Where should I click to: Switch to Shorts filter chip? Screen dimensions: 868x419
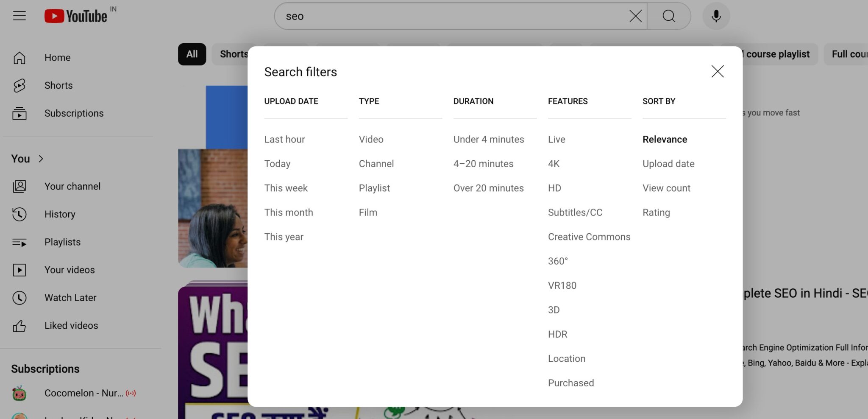[x=231, y=54]
